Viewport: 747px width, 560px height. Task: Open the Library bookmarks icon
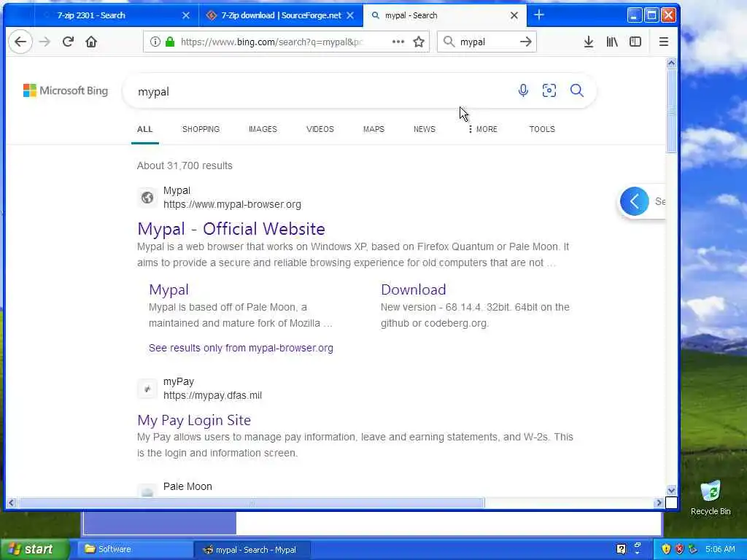pyautogui.click(x=612, y=42)
